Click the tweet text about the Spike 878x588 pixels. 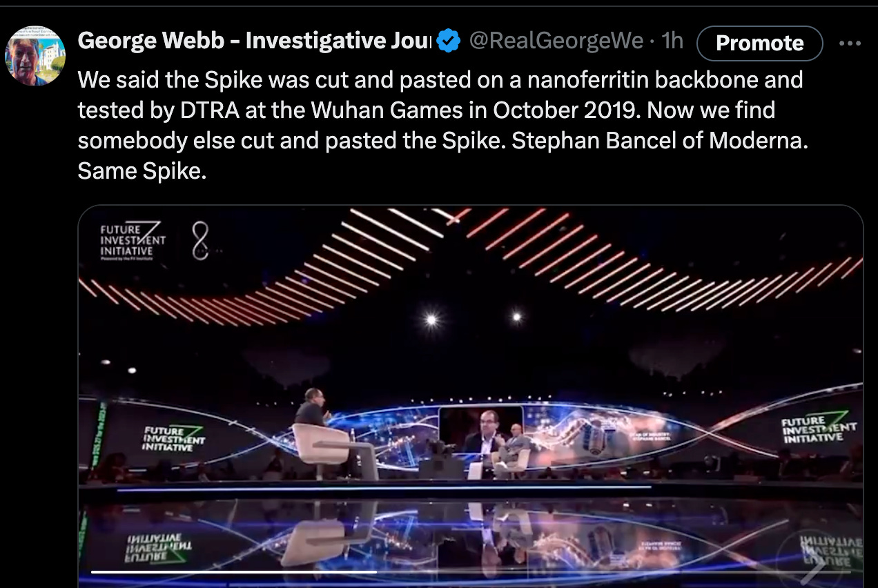point(440,125)
